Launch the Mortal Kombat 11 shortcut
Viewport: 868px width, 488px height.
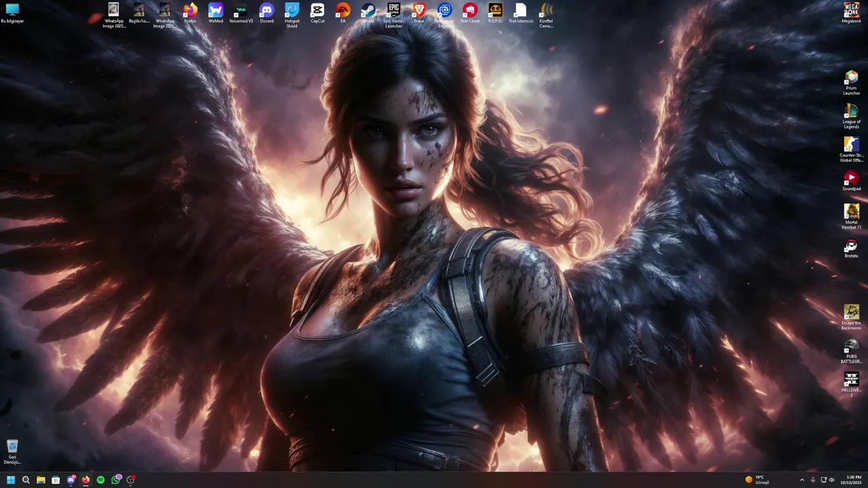pyautogui.click(x=851, y=217)
